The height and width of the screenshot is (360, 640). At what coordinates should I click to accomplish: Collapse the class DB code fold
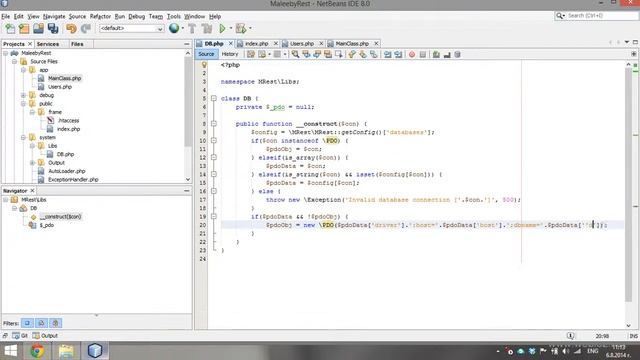point(213,98)
